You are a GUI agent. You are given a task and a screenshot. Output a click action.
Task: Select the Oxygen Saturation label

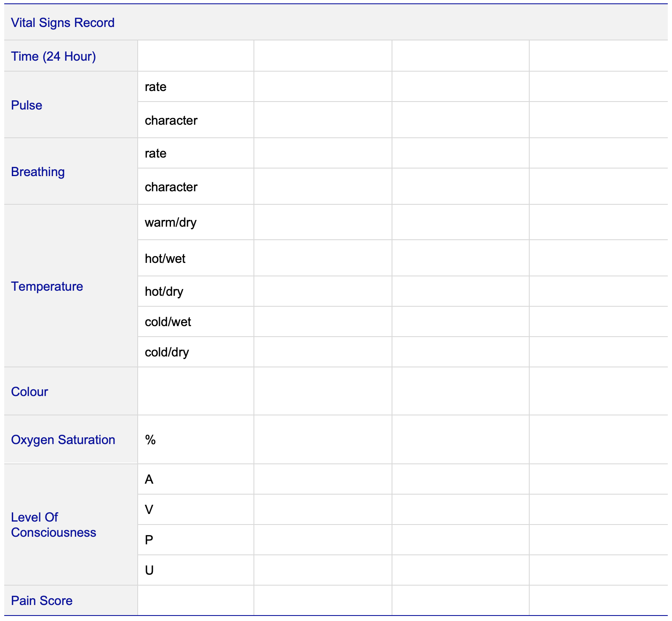click(x=63, y=440)
